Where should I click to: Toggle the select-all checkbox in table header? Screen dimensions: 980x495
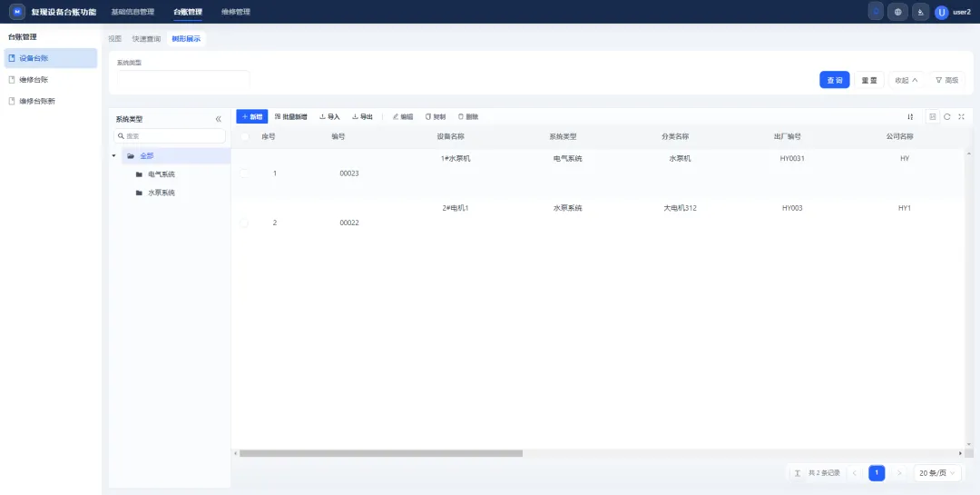[244, 136]
